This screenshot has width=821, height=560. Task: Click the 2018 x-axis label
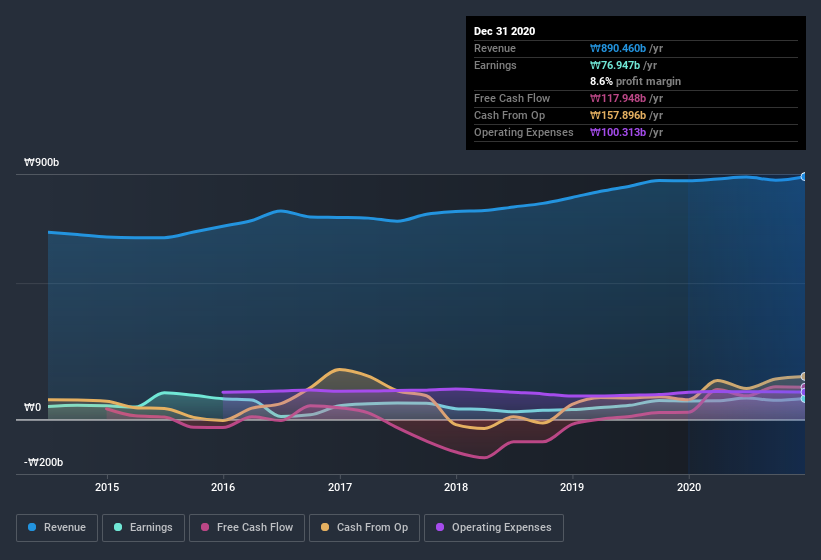(456, 487)
